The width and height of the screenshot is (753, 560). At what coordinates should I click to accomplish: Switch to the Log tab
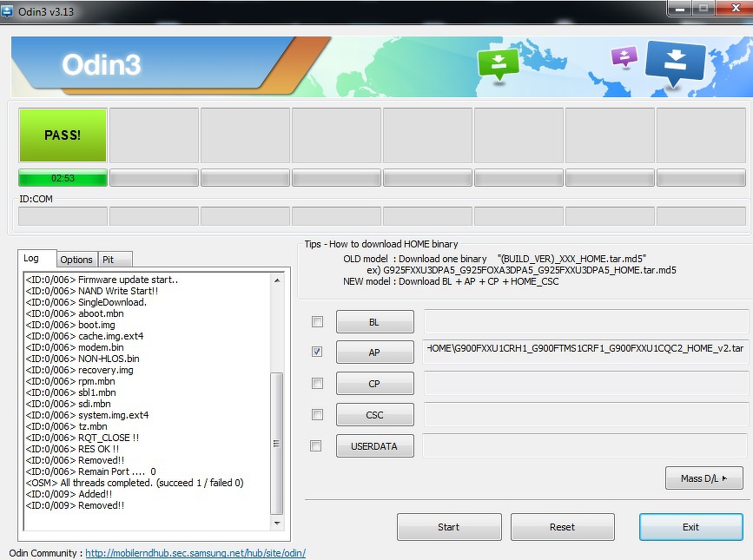pos(37,259)
